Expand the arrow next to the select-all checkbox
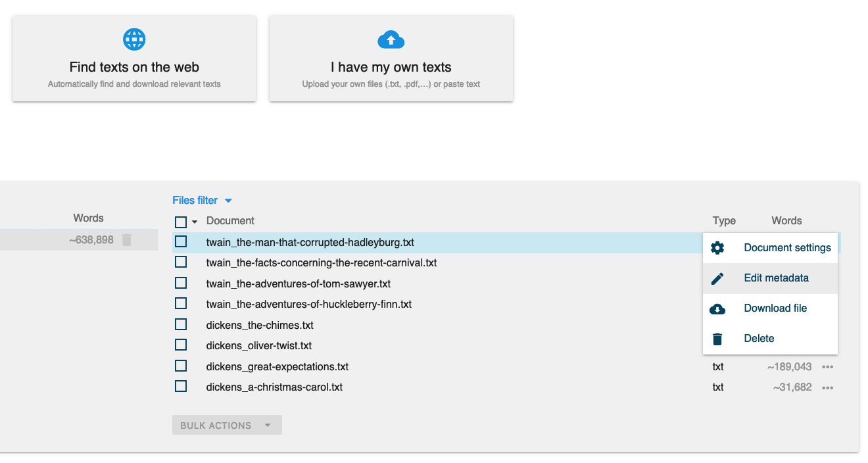 (x=195, y=222)
